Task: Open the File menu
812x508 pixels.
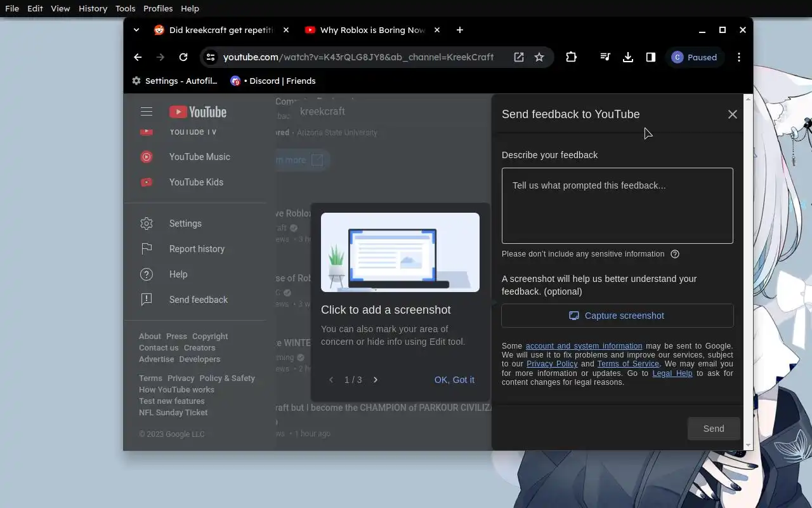Action: (x=12, y=8)
